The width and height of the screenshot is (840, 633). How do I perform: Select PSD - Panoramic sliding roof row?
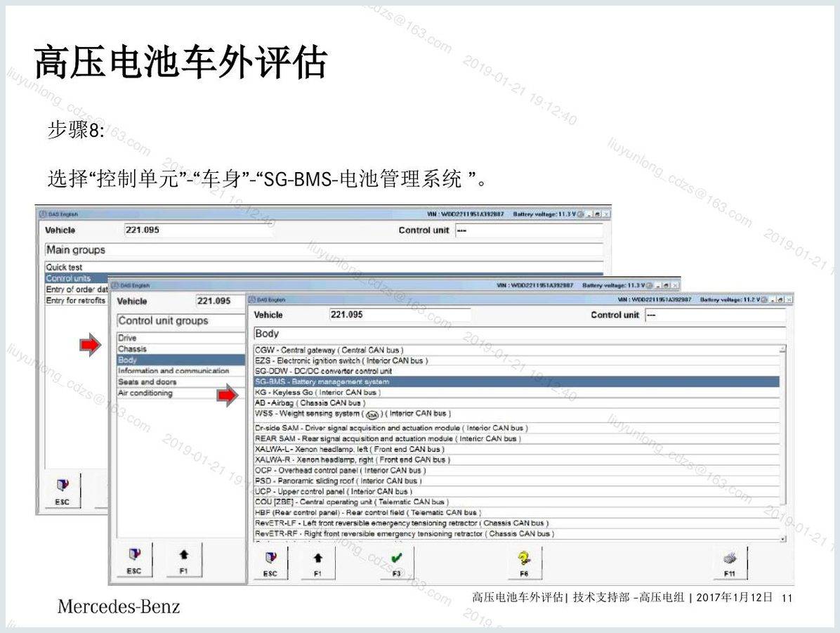tap(516, 481)
